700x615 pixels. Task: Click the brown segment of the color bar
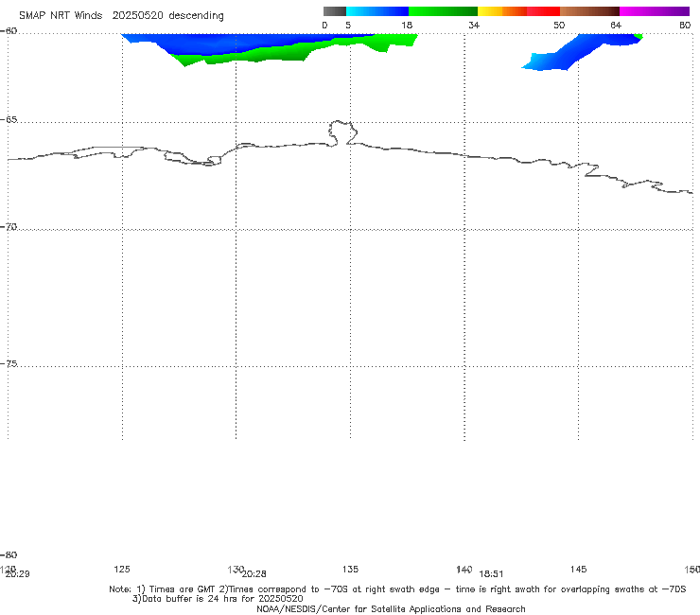click(589, 11)
